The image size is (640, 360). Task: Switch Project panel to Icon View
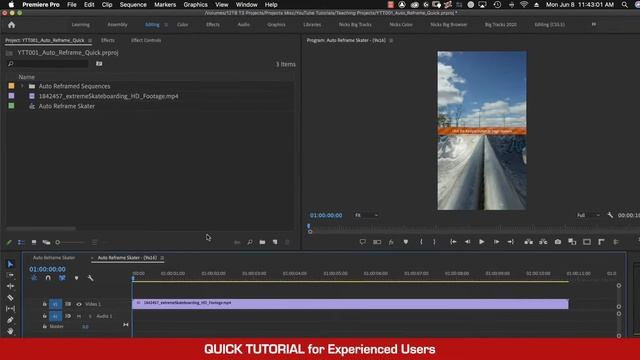pyautogui.click(x=34, y=242)
